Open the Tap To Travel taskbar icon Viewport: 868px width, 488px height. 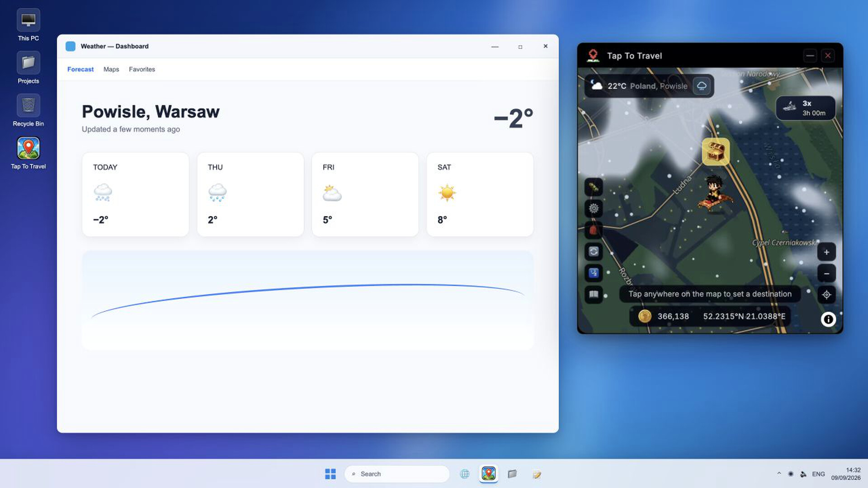pos(488,474)
